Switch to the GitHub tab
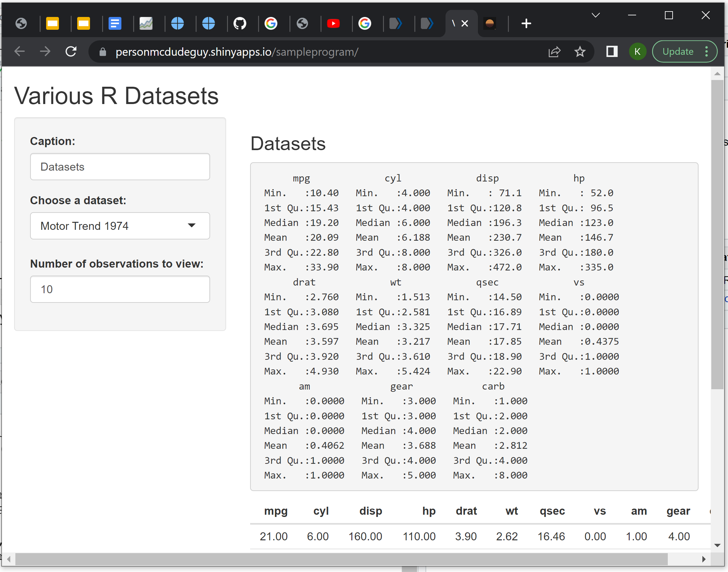728x572 pixels. point(240,23)
